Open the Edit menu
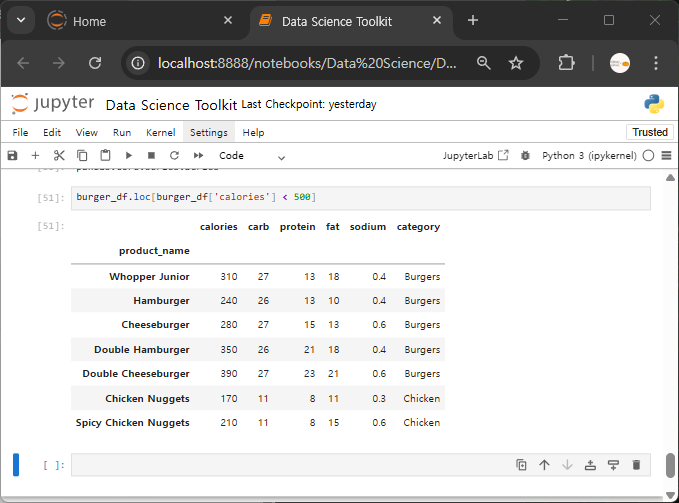Image resolution: width=679 pixels, height=503 pixels. [x=52, y=132]
